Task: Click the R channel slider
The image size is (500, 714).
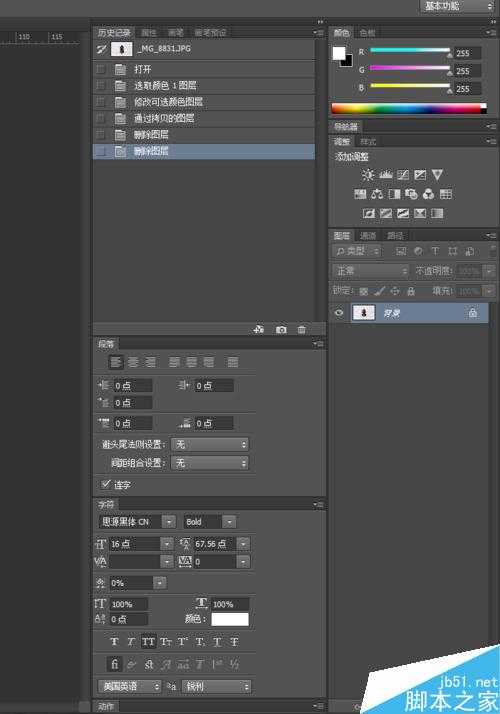Action: tap(410, 51)
